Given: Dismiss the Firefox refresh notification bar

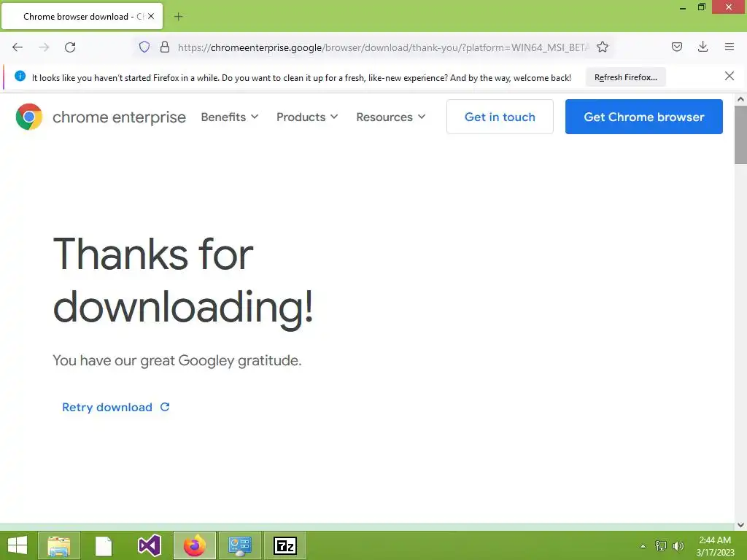Looking at the screenshot, I should 729,76.
